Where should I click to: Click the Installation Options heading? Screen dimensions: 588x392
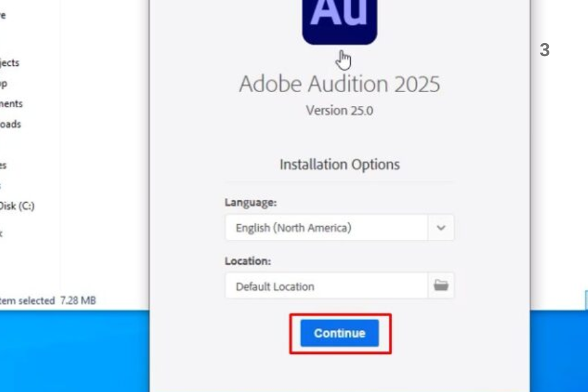[339, 164]
